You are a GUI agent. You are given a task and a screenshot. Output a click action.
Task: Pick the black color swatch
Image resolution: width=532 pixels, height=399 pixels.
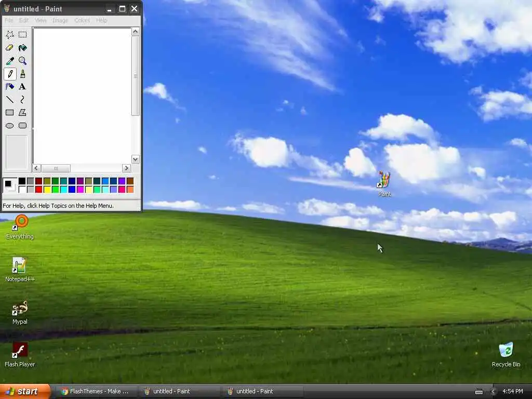22,181
